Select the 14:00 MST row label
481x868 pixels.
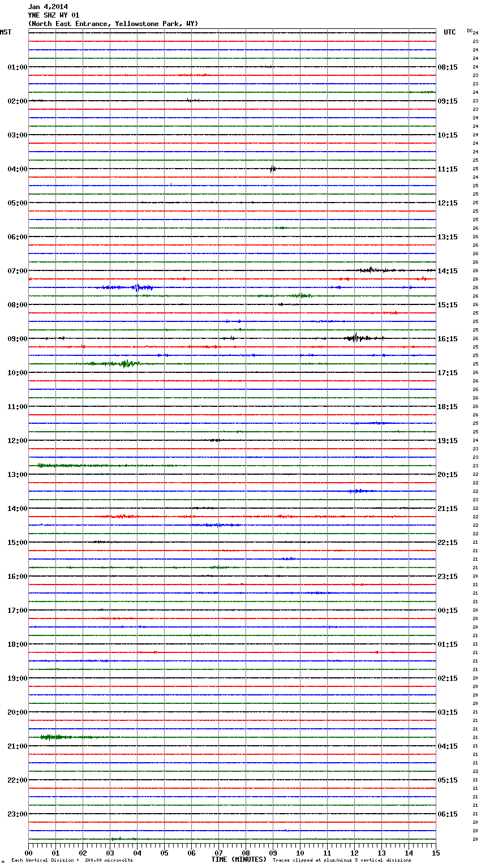pos(18,508)
